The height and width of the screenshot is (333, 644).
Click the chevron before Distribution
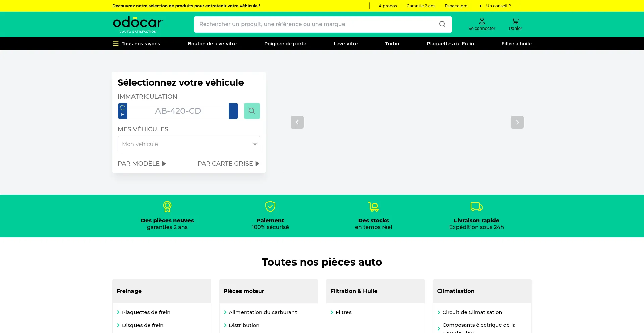click(x=225, y=325)
